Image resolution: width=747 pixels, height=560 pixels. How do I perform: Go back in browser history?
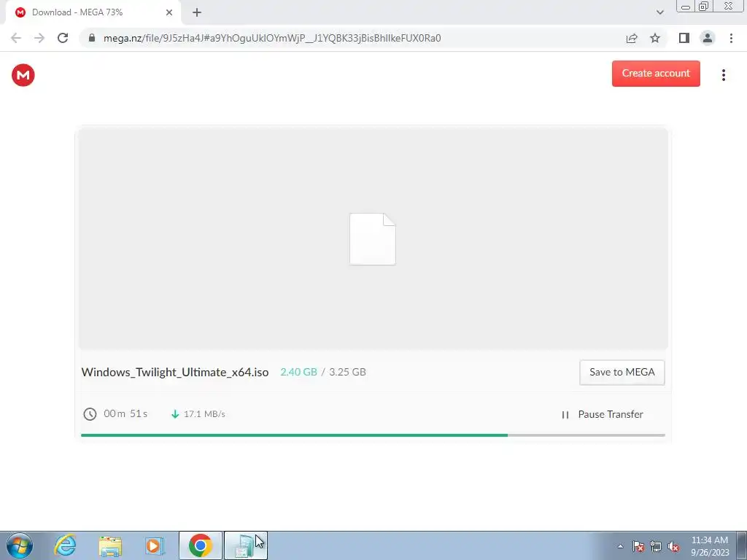(16, 38)
